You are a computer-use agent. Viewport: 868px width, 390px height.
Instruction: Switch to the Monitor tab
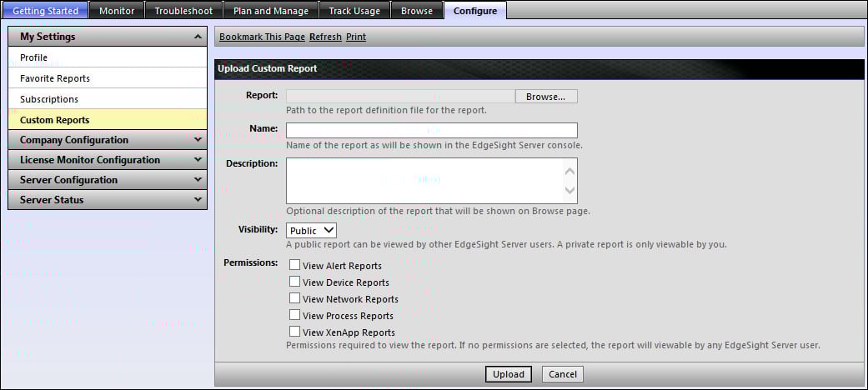click(x=117, y=11)
